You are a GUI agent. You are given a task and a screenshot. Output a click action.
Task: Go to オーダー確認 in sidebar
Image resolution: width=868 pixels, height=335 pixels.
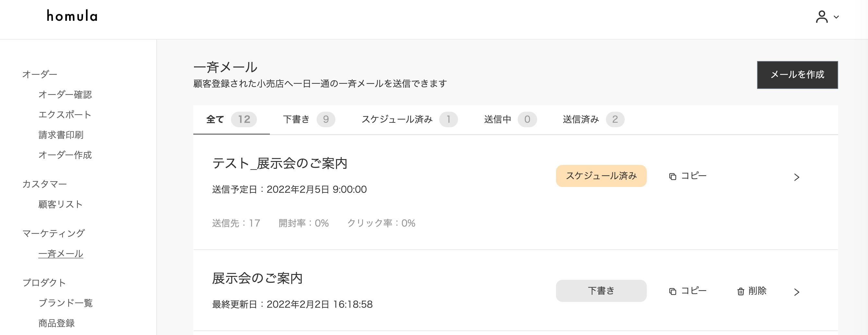(x=65, y=95)
